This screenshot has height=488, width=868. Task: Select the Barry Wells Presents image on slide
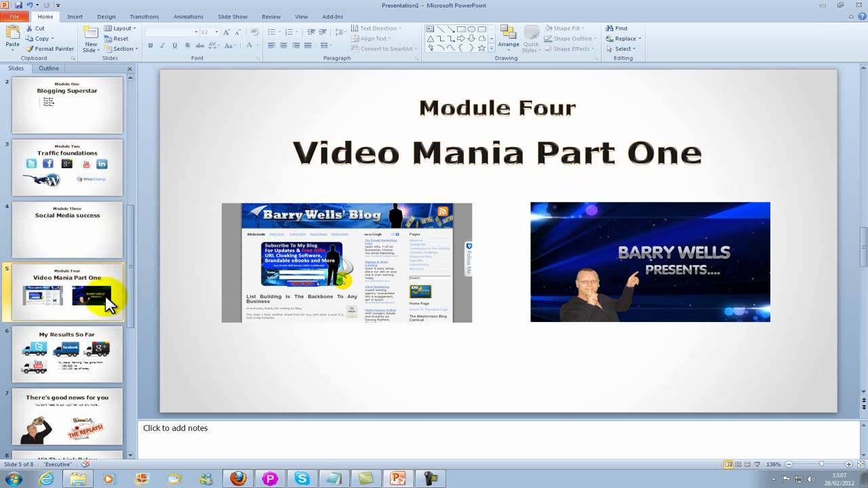650,262
